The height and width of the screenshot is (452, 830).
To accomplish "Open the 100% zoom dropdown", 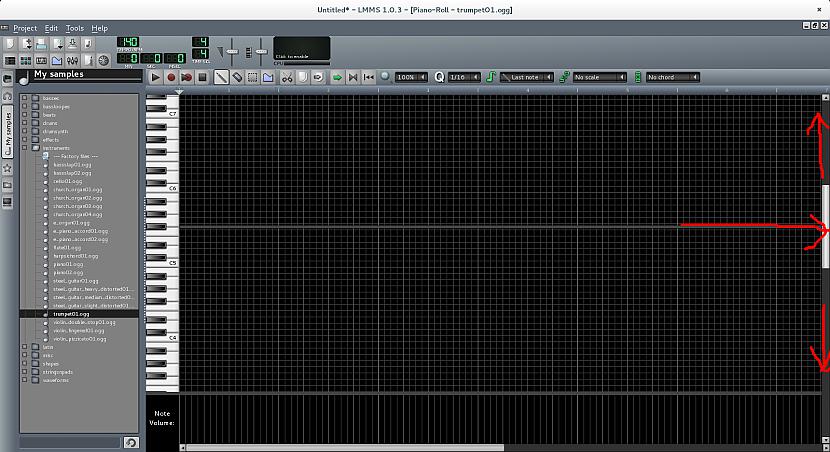I will 411,77.
